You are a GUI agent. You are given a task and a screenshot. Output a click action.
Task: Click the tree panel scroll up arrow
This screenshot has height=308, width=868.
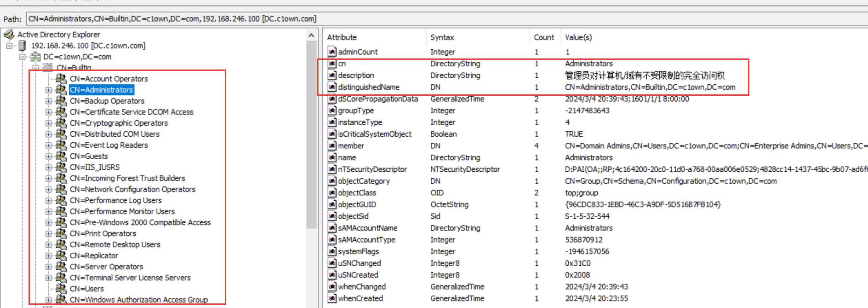click(312, 35)
